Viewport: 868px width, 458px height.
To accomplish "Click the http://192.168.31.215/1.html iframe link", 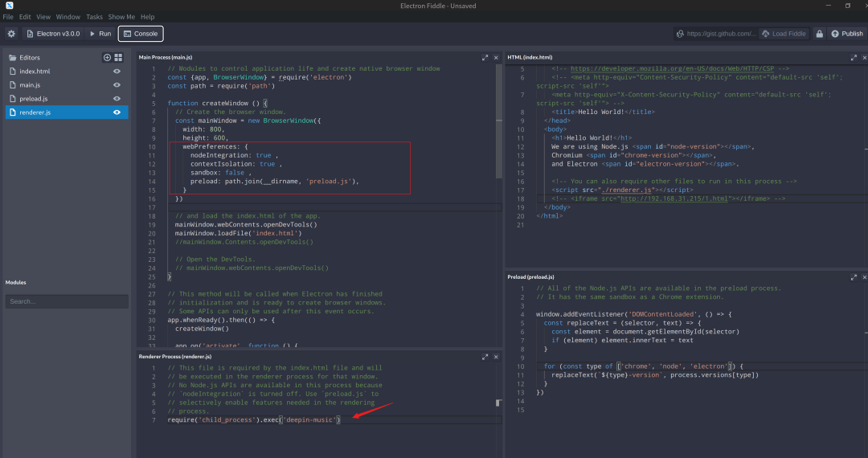I will 674,198.
